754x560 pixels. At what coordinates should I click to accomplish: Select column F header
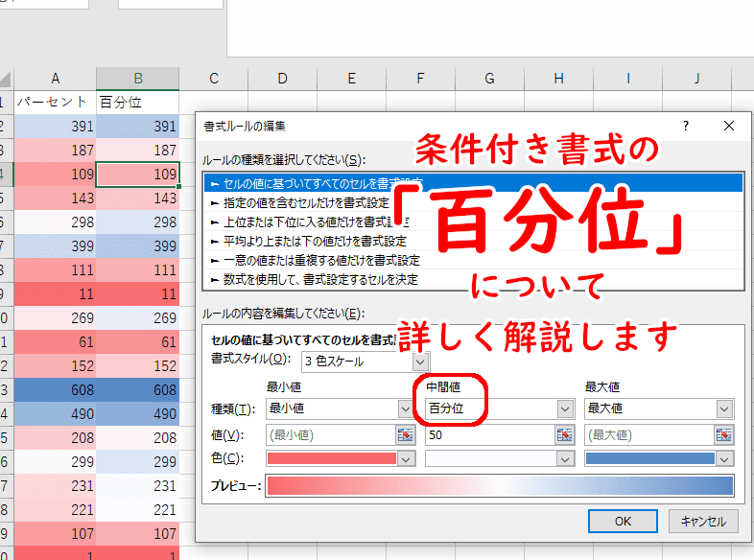click(x=421, y=79)
